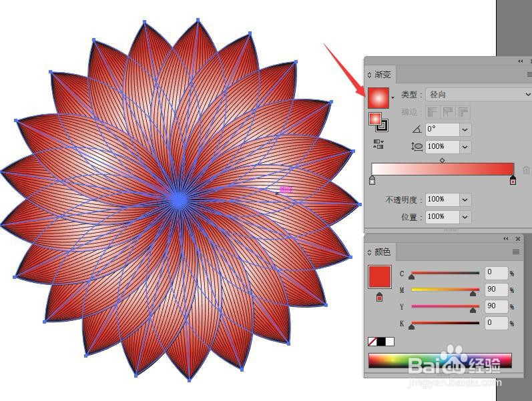
Task: Expand the aspect ratio dropdown
Action: click(465, 147)
